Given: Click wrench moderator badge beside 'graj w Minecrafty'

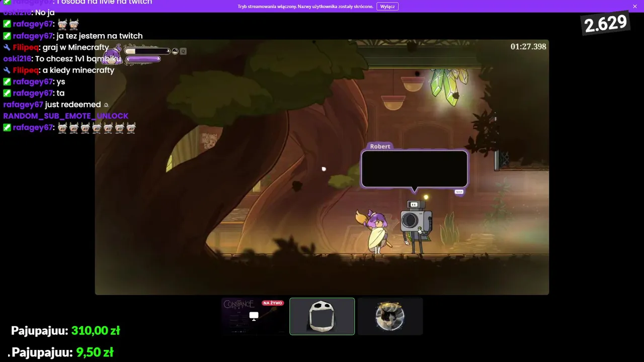Looking at the screenshot, I should [x=7, y=48].
